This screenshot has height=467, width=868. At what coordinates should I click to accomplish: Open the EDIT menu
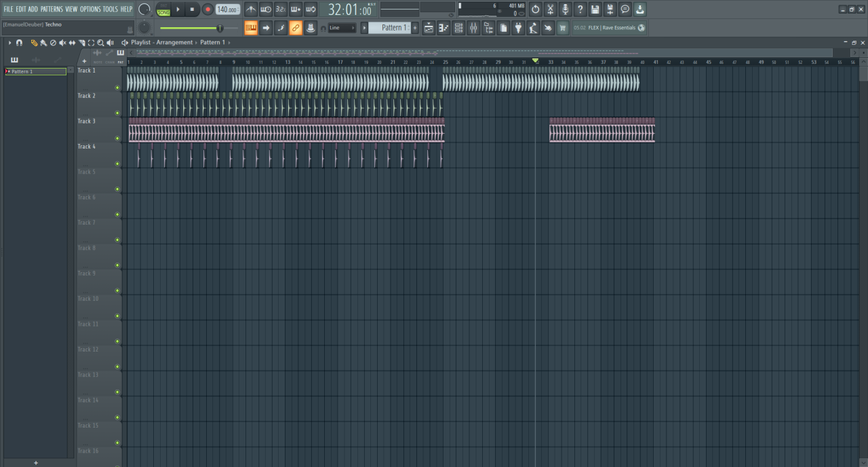pyautogui.click(x=21, y=9)
